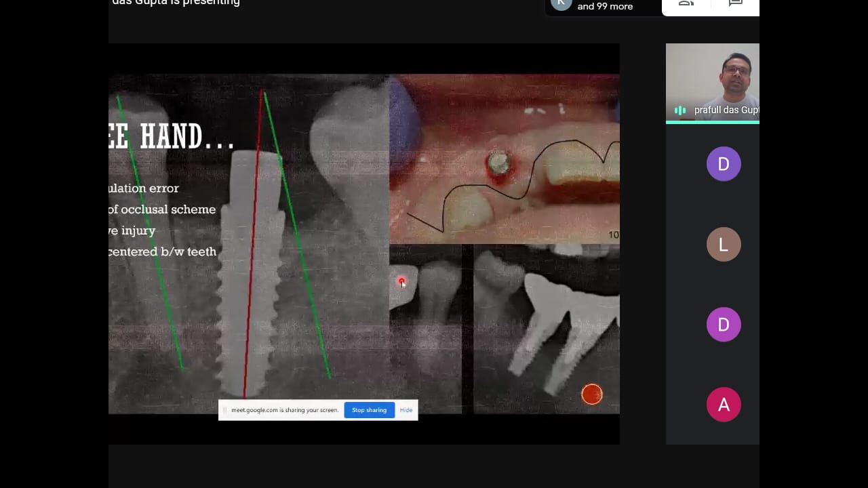Screen dimensions: 868x488
Task: Hide the screen sharing notification bar
Action: pyautogui.click(x=406, y=410)
